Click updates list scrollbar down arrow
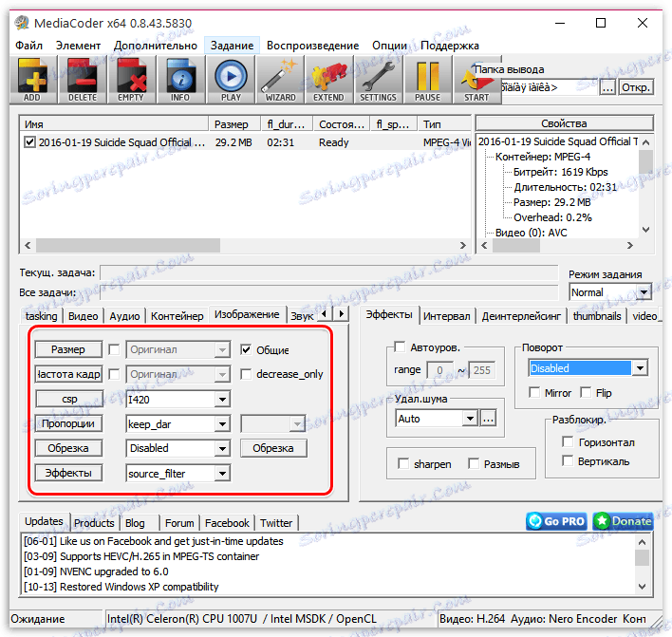This screenshot has height=637, width=672. [x=642, y=587]
